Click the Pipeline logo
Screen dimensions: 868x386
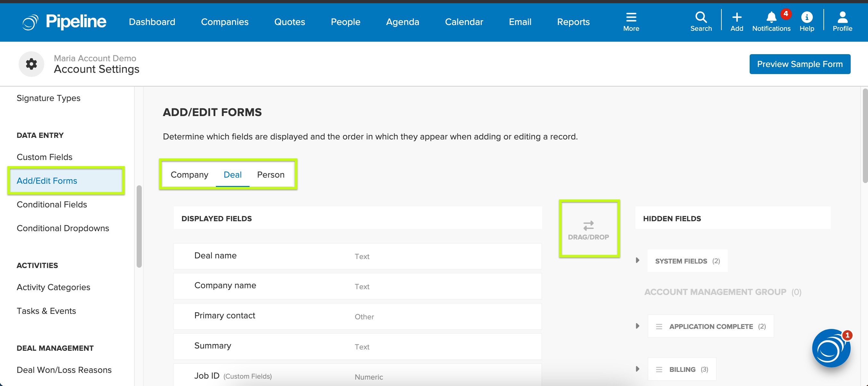(64, 22)
